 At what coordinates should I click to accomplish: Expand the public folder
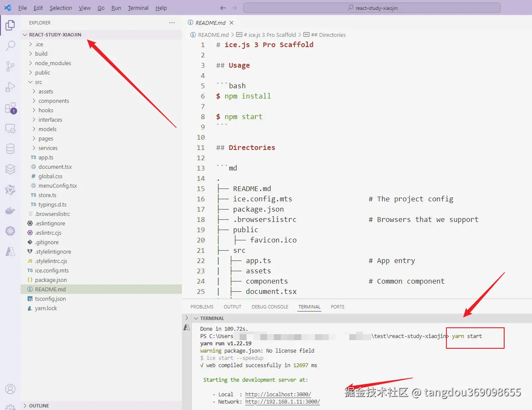tap(101, 72)
